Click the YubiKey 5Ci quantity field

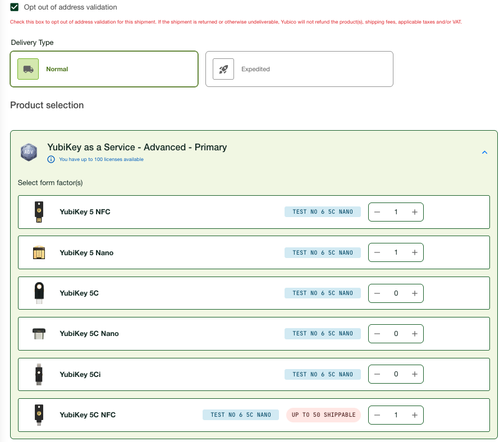click(396, 374)
